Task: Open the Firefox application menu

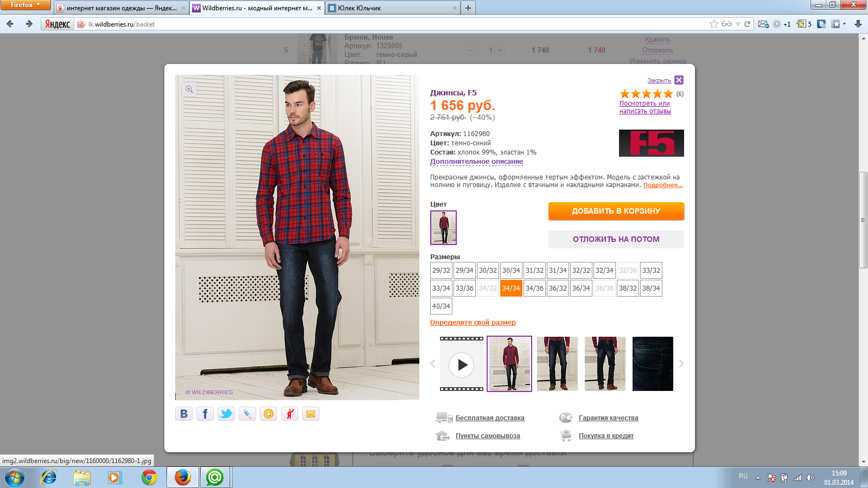Action: click(x=25, y=5)
